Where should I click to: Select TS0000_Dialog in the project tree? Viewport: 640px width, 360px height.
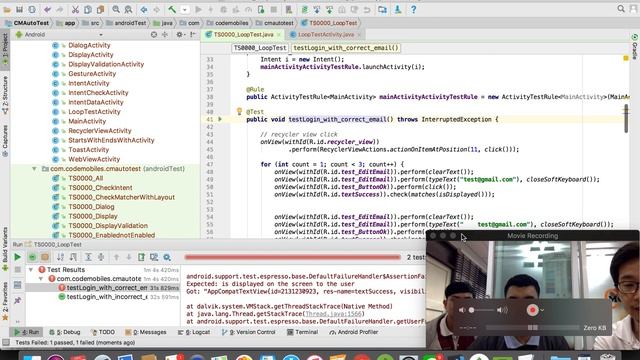click(x=91, y=207)
